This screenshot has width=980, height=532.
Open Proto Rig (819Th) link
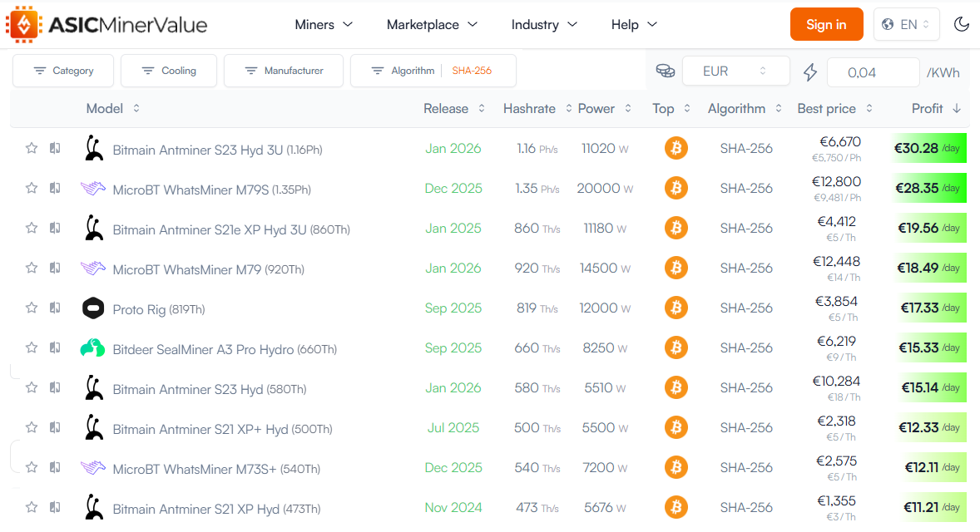159,310
